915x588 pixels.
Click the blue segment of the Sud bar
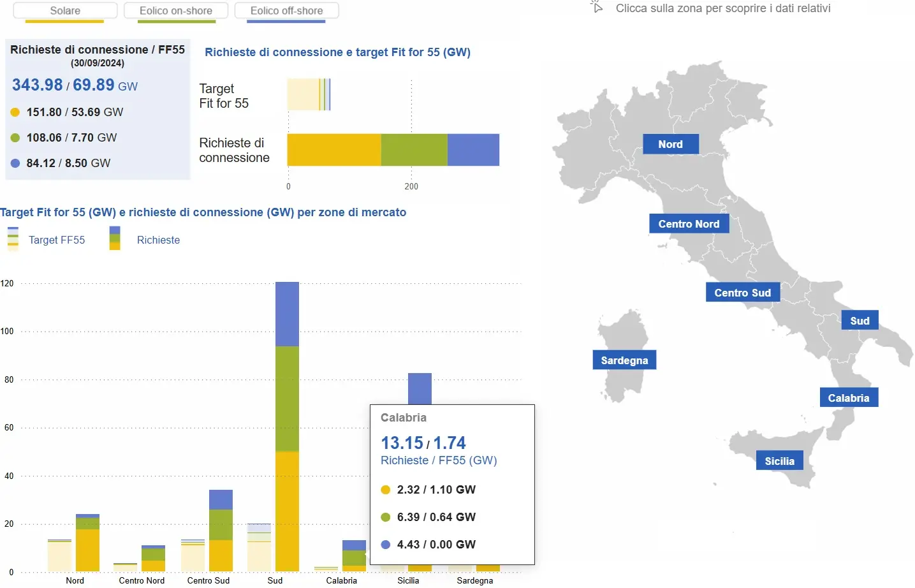coord(287,314)
